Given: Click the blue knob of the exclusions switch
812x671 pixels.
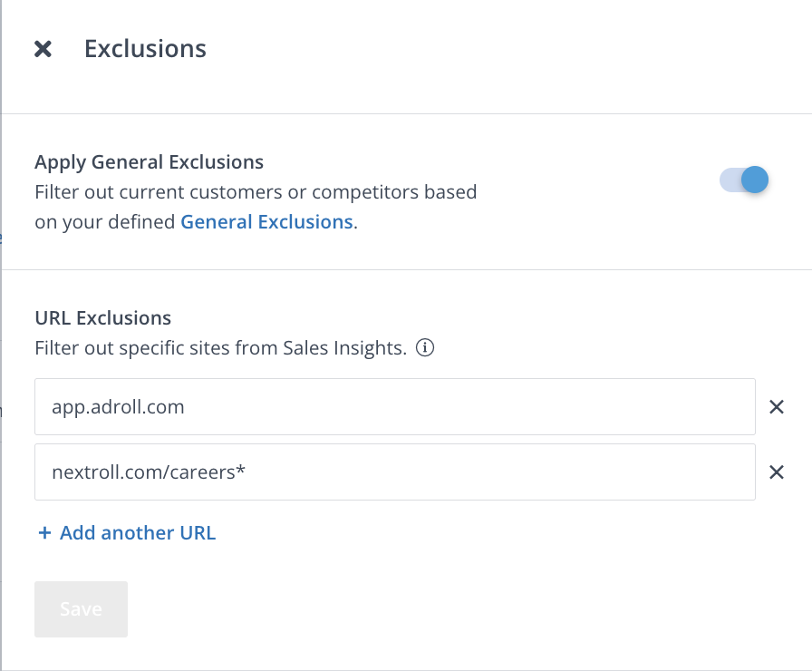Looking at the screenshot, I should 754,180.
